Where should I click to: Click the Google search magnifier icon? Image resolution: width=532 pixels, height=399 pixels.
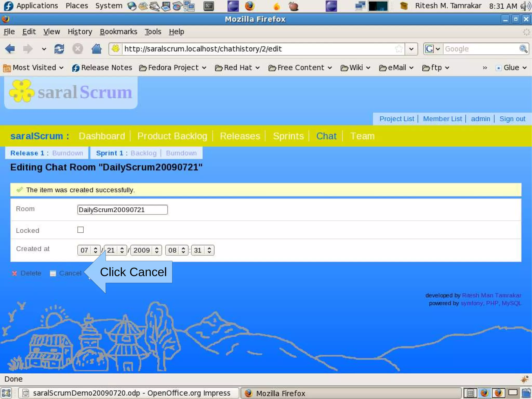point(523,49)
